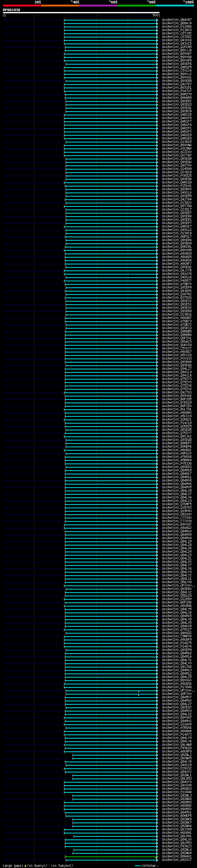The image size is (197, 868).
Task: Open hit UniRef100_P12886
Action: tap(177, 26)
